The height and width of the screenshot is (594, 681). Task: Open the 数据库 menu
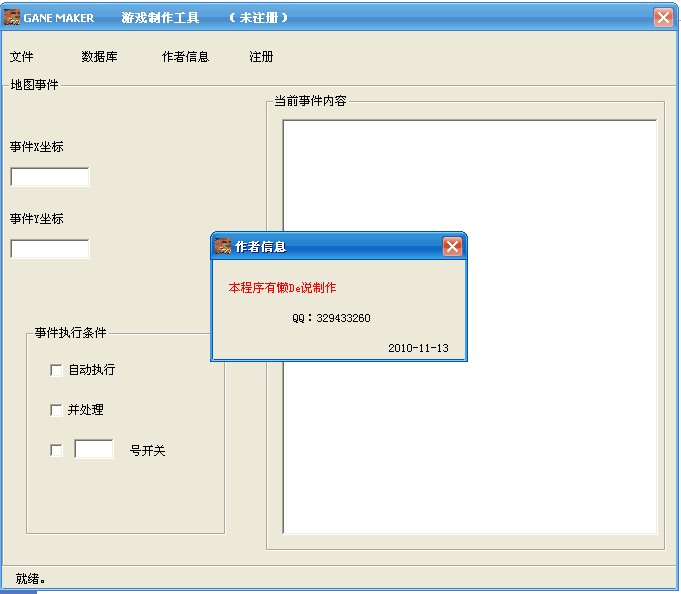(99, 56)
